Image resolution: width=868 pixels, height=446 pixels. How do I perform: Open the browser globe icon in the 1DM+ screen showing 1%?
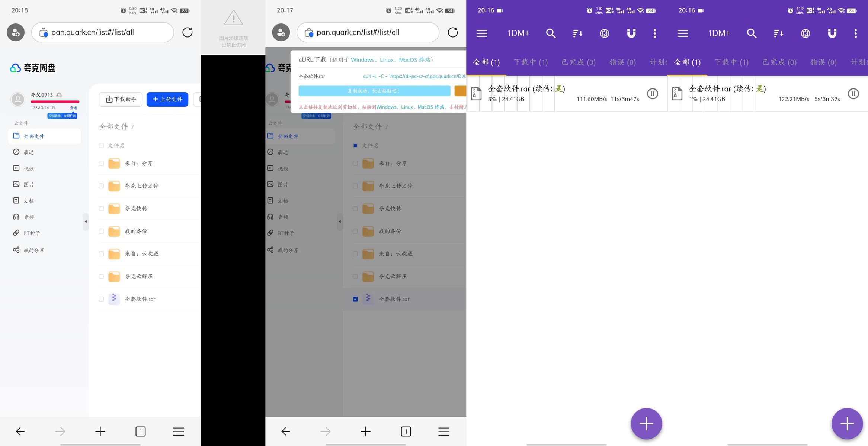click(x=805, y=33)
